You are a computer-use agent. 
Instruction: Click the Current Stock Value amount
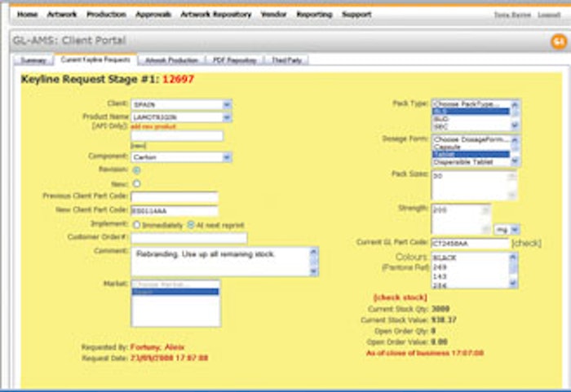pos(444,320)
